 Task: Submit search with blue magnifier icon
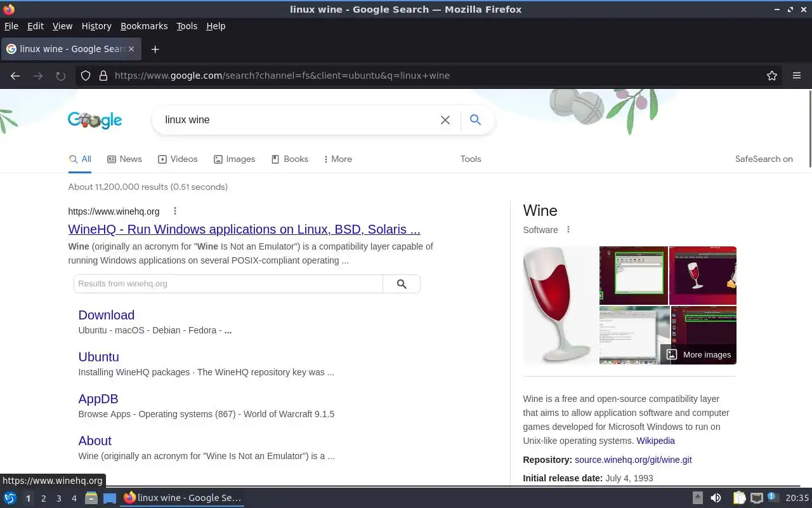point(475,119)
